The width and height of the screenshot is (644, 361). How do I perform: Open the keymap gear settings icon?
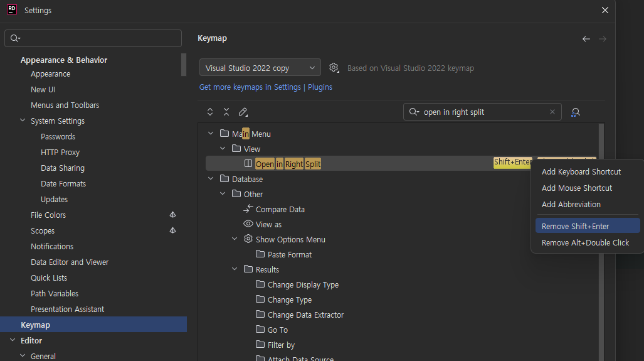pyautogui.click(x=334, y=68)
